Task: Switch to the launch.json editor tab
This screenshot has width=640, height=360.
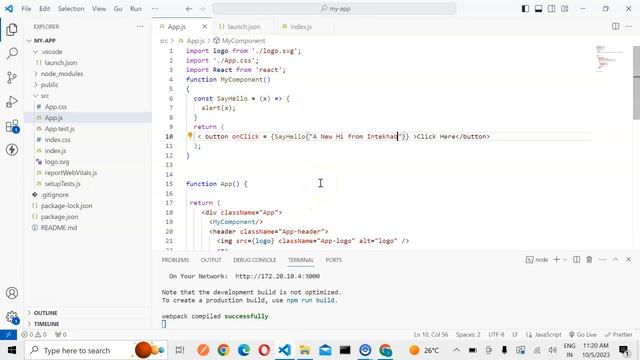Action: (243, 27)
